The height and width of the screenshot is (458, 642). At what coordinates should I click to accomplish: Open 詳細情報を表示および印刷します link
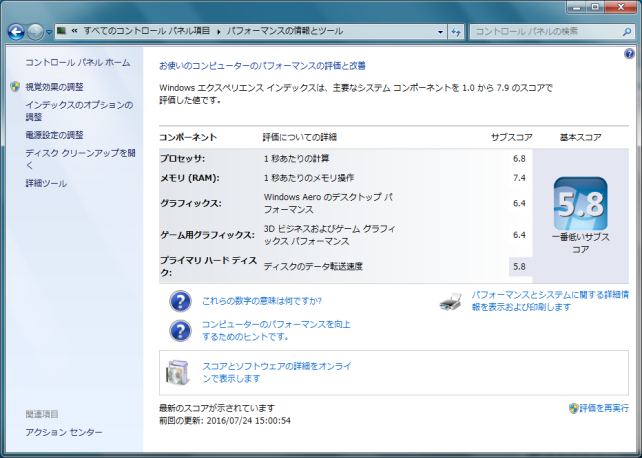pos(550,301)
